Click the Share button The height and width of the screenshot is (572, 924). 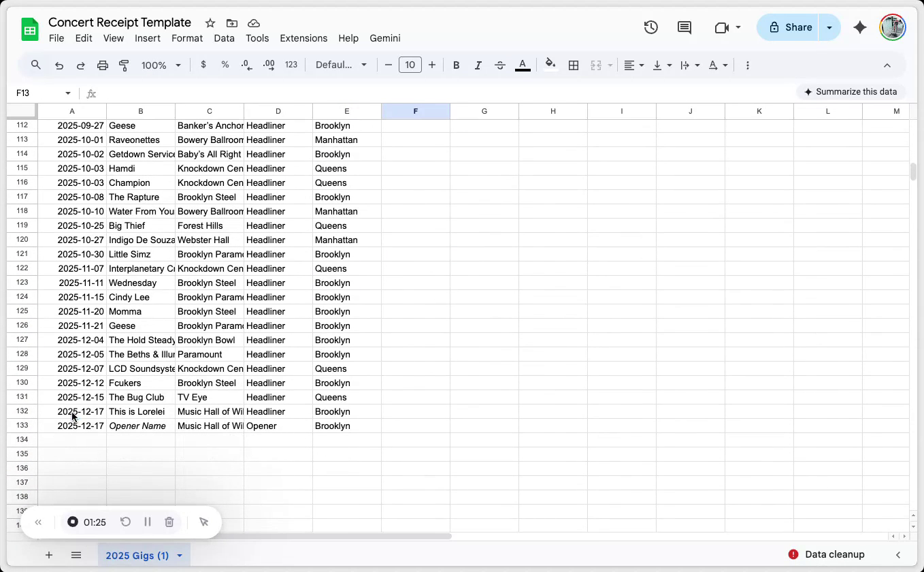[790, 27]
